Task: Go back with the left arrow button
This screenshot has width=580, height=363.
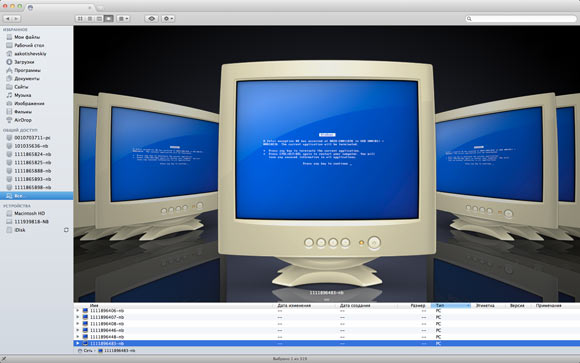Action: tap(7, 19)
